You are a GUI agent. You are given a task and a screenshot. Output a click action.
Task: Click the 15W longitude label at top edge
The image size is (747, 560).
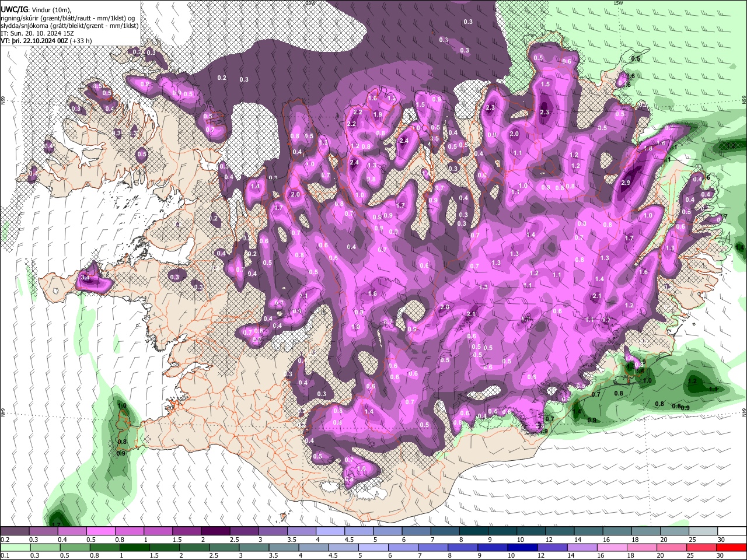pyautogui.click(x=618, y=3)
